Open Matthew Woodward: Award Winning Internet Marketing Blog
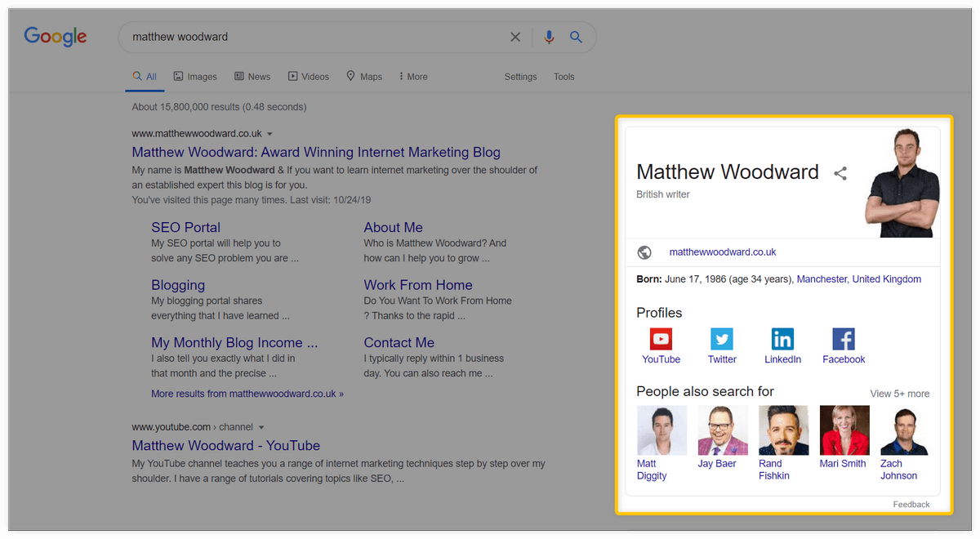The height and width of the screenshot is (539, 980). 316,152
